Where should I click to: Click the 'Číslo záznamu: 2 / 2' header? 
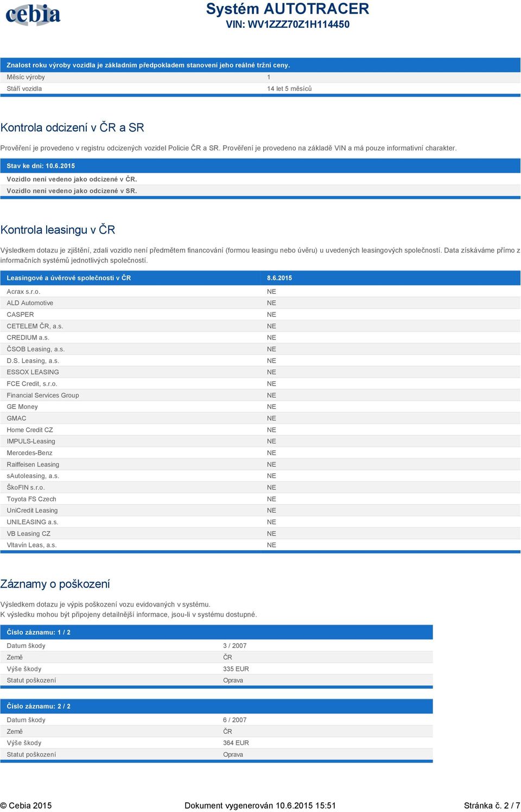[217, 706]
